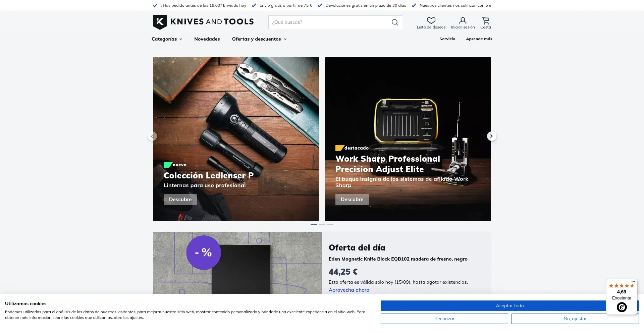Click the 4,69 rating score
This screenshot has height=333, width=644.
622,292
